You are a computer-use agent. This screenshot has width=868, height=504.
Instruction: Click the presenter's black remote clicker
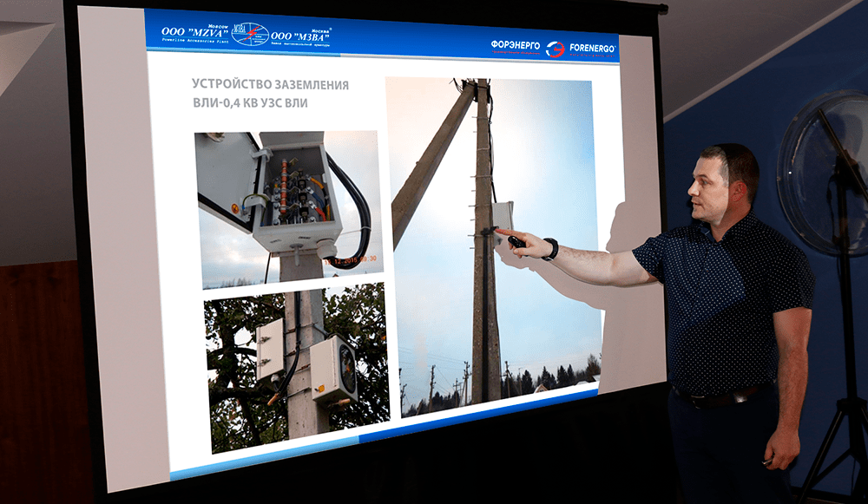tap(516, 242)
